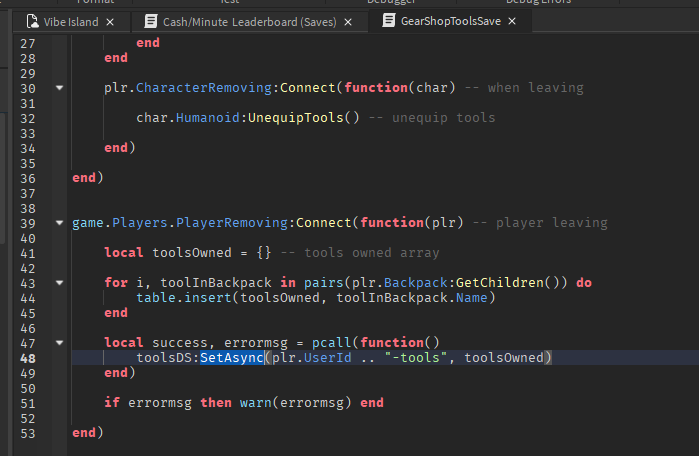699x456 pixels.
Task: Click line number 39 in the gutter
Action: 28,223
